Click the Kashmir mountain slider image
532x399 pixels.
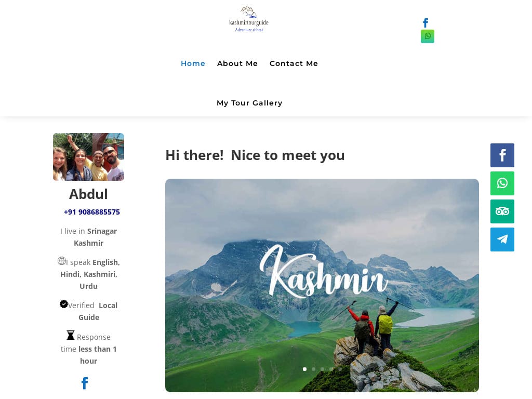322,285
